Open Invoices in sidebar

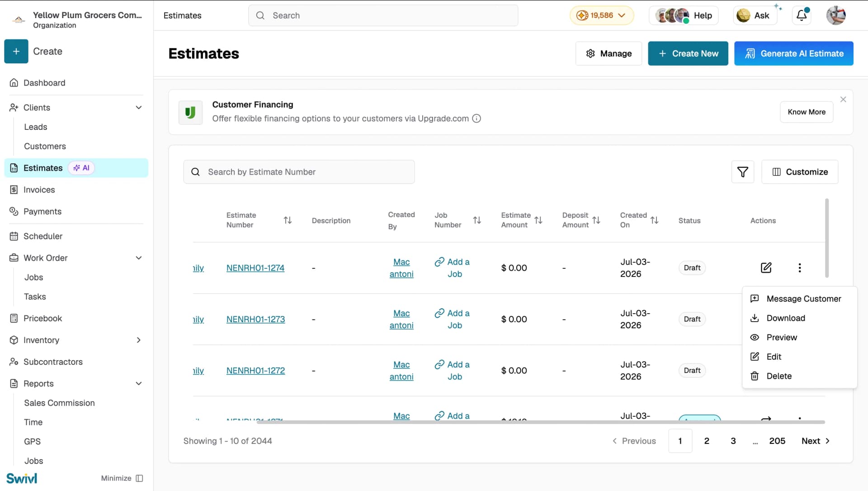[39, 190]
